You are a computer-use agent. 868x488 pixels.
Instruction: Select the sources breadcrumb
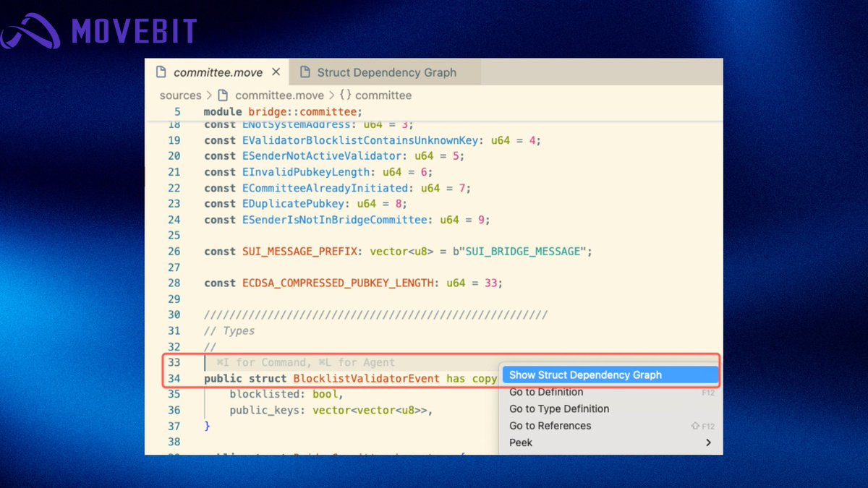click(180, 95)
